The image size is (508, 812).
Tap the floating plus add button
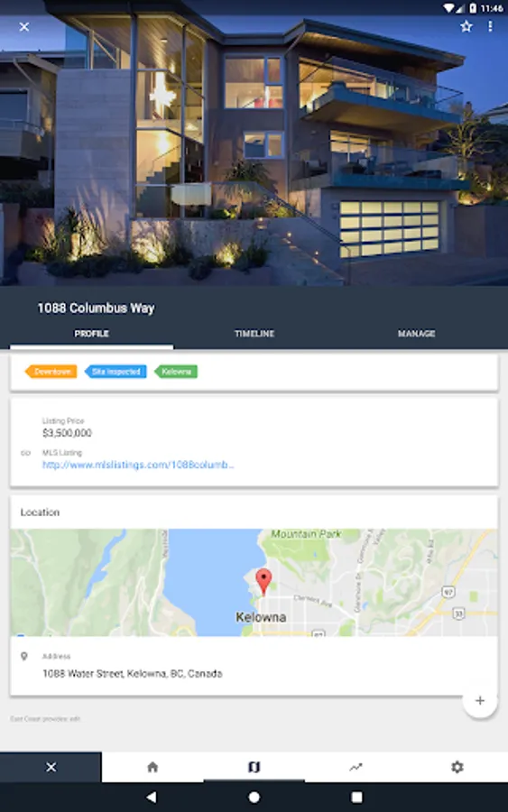(480, 701)
